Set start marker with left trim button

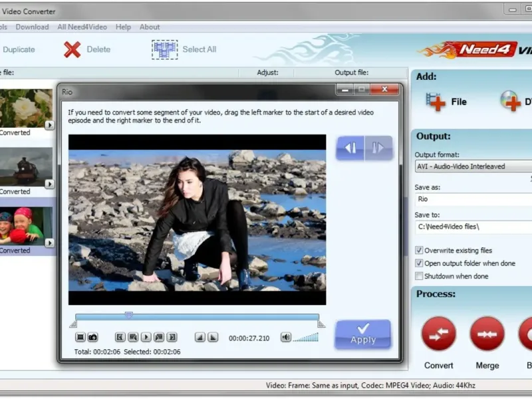(x=350, y=148)
